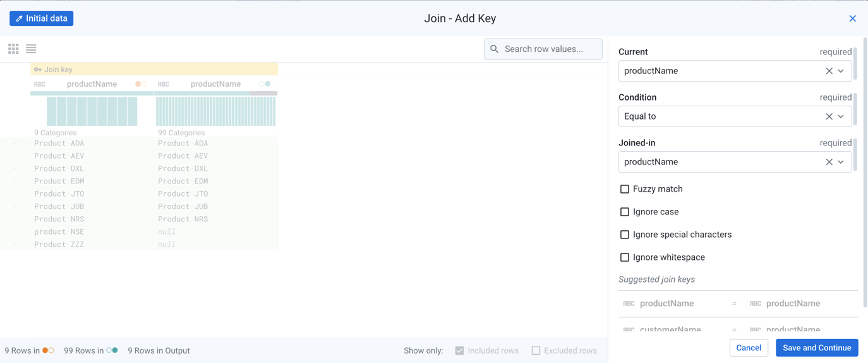Focus the Search row values field

click(550, 49)
